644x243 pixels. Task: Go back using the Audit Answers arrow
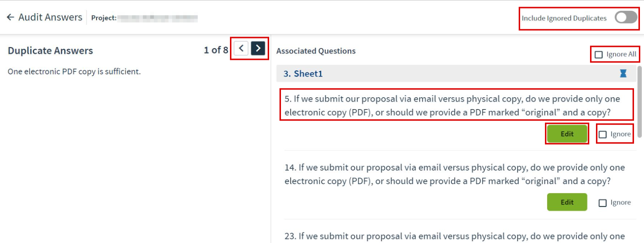10,17
